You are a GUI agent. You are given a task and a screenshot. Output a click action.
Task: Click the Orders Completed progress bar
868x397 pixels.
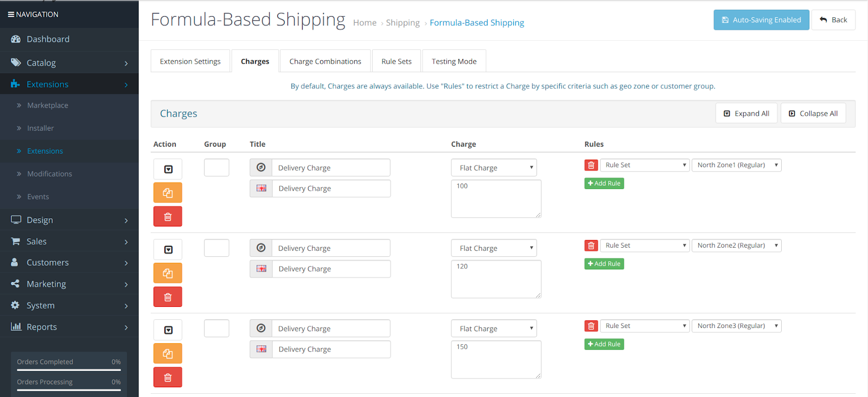click(x=69, y=370)
